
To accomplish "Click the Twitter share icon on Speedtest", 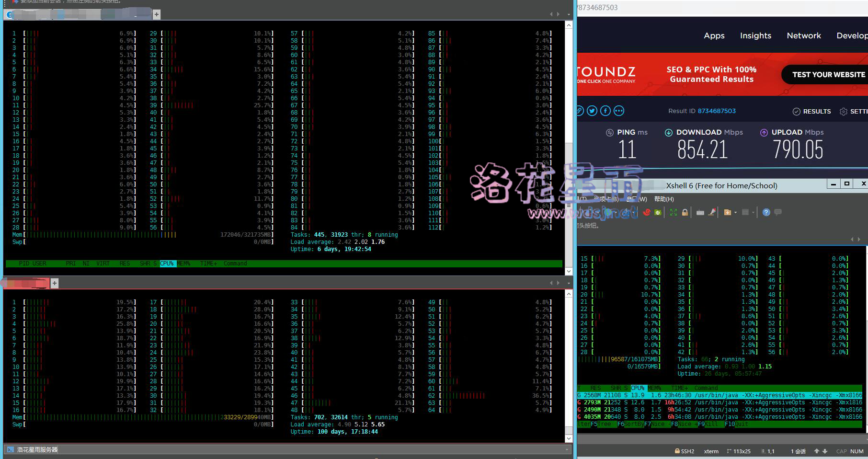I will point(593,111).
